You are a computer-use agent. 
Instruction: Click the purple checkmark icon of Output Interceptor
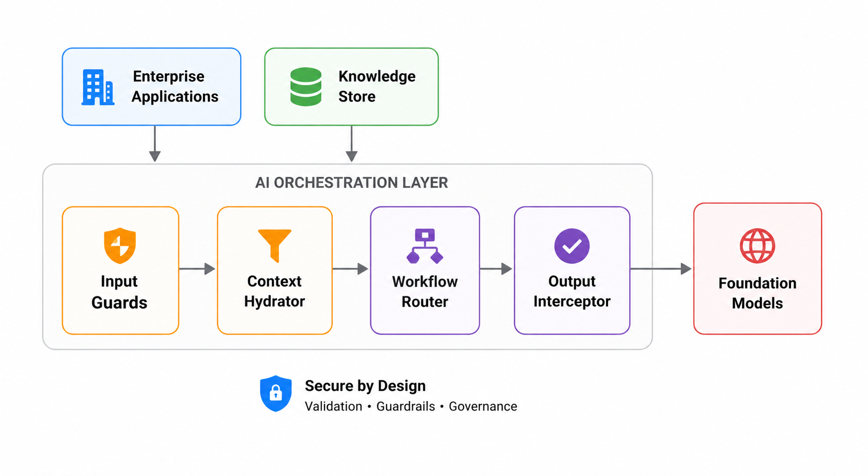point(572,246)
